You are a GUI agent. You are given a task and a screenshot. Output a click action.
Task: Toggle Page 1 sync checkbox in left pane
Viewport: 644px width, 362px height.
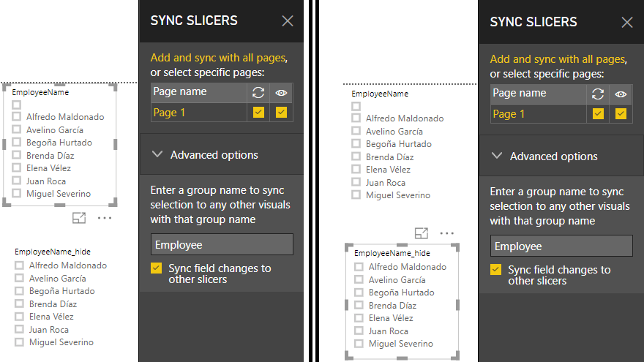[258, 113]
